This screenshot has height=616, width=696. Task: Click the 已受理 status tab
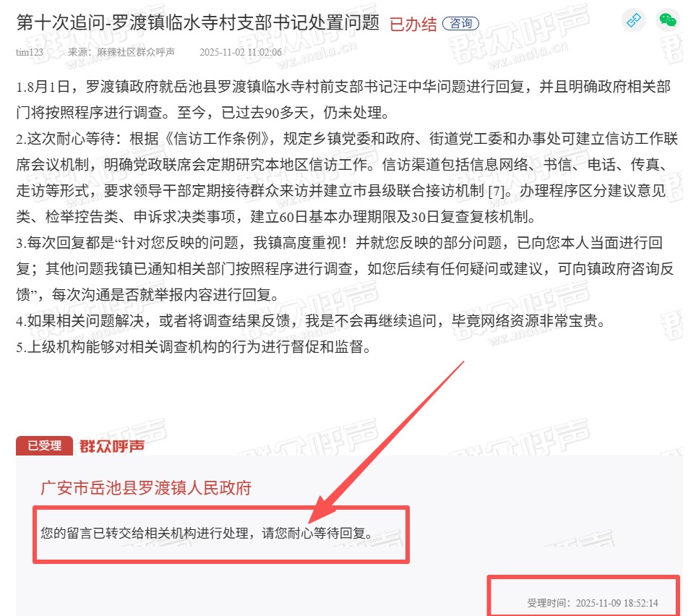(x=44, y=445)
